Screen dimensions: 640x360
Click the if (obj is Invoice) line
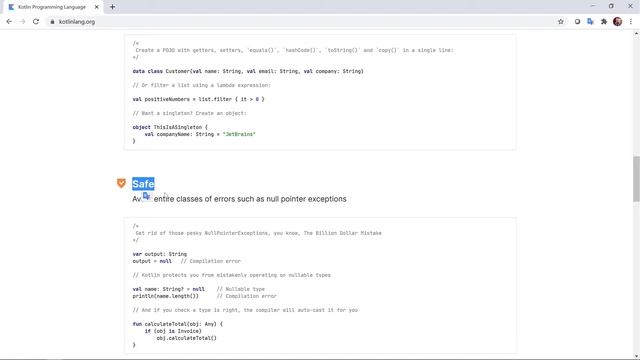(x=173, y=331)
